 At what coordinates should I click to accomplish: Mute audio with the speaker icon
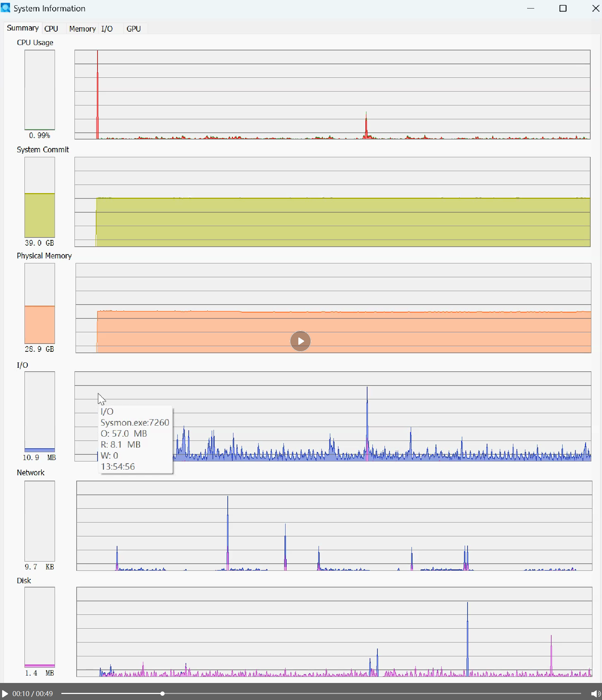tap(596, 694)
